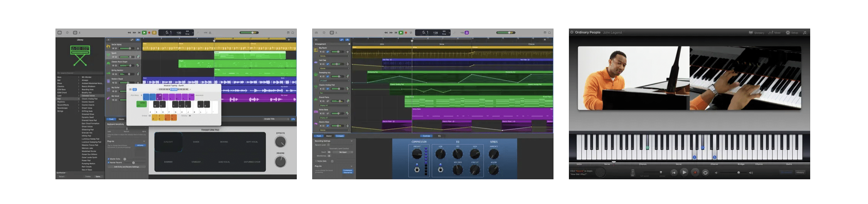Toggle the Master Reverb checkbox

coord(108,162)
